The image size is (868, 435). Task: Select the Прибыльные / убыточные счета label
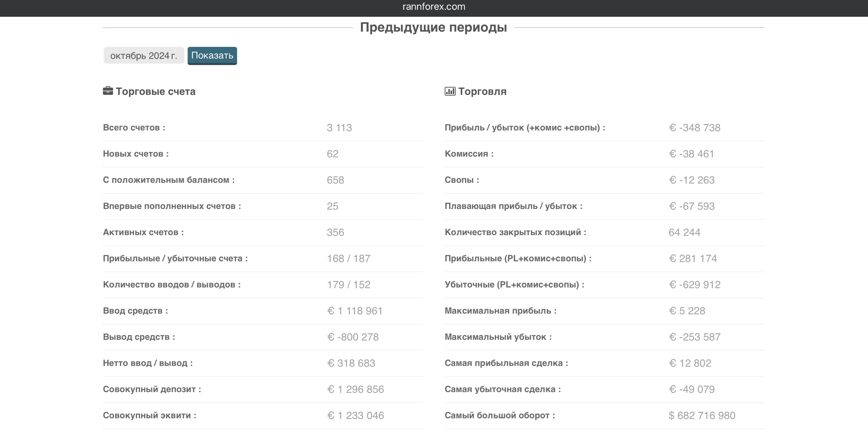point(175,258)
